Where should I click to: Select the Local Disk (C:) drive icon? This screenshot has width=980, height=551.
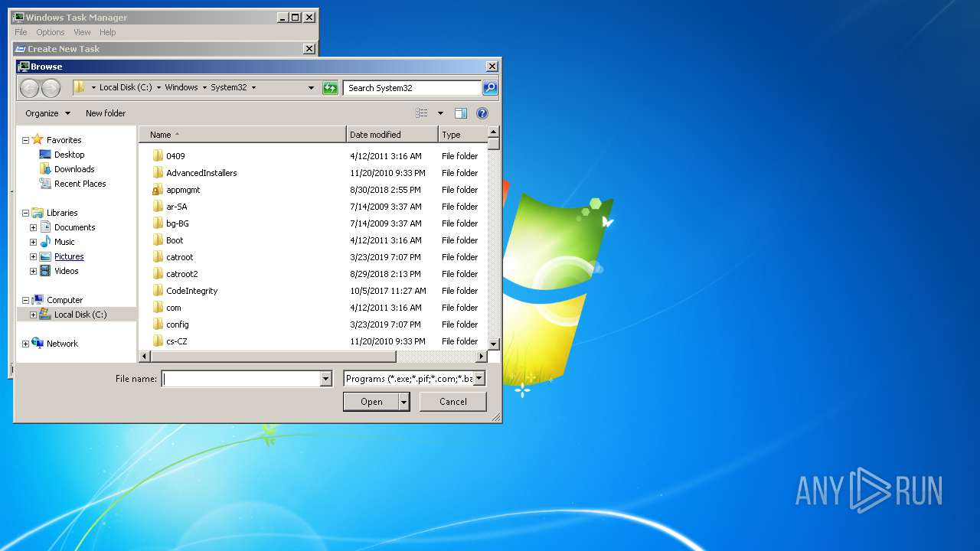point(45,315)
